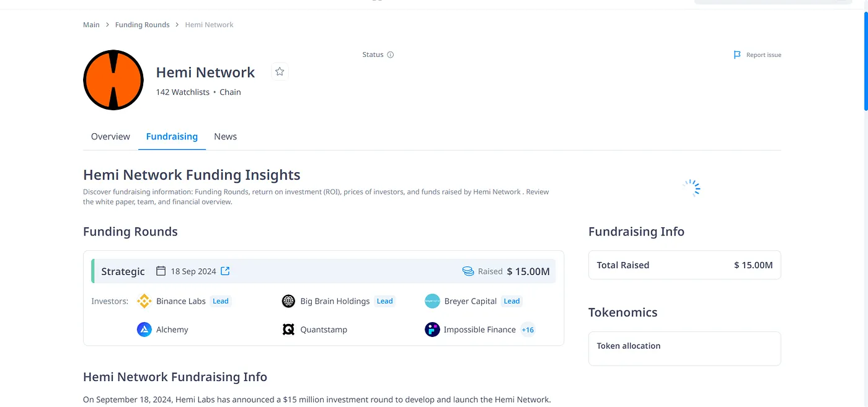Click the coins Raised icon
The height and width of the screenshot is (407, 868).
pyautogui.click(x=468, y=271)
